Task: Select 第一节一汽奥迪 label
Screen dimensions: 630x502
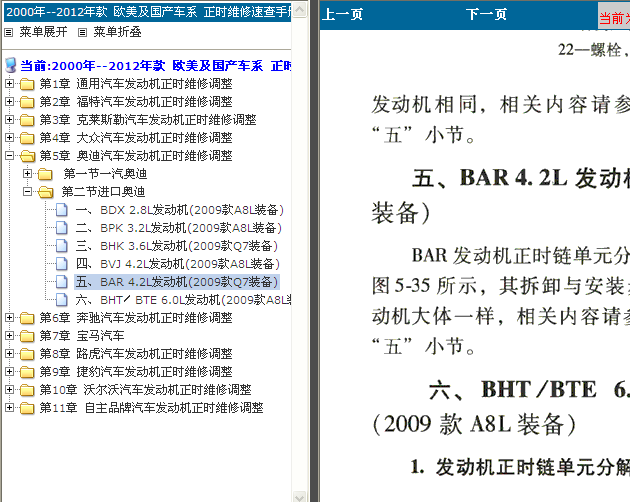Action: point(105,174)
